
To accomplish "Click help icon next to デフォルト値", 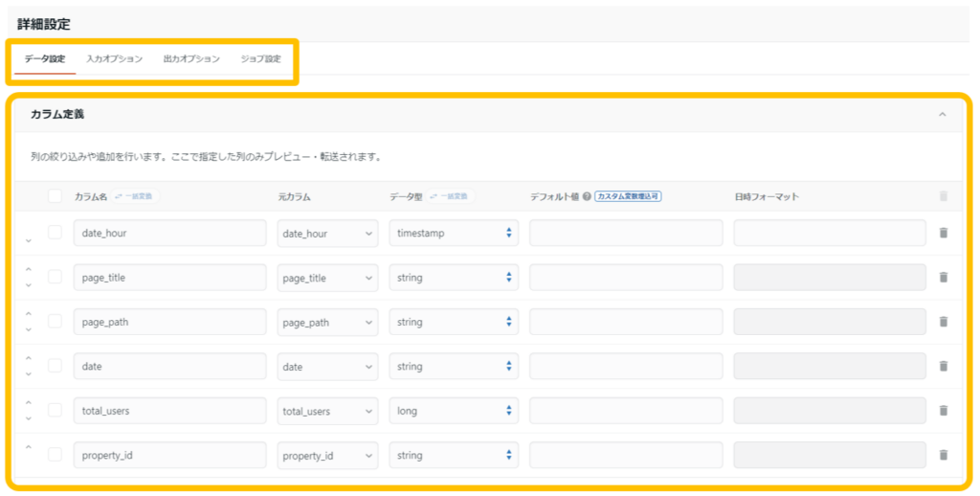I will [587, 196].
